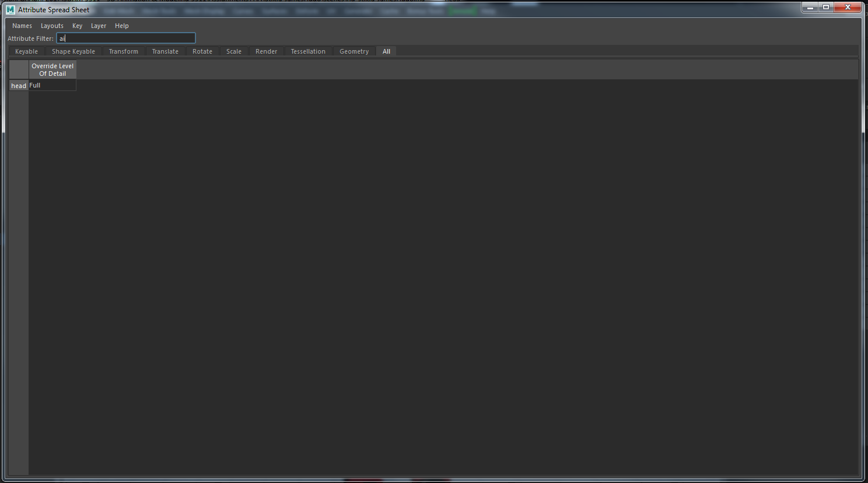The image size is (868, 483).
Task: Open the Key menu
Action: (x=77, y=26)
